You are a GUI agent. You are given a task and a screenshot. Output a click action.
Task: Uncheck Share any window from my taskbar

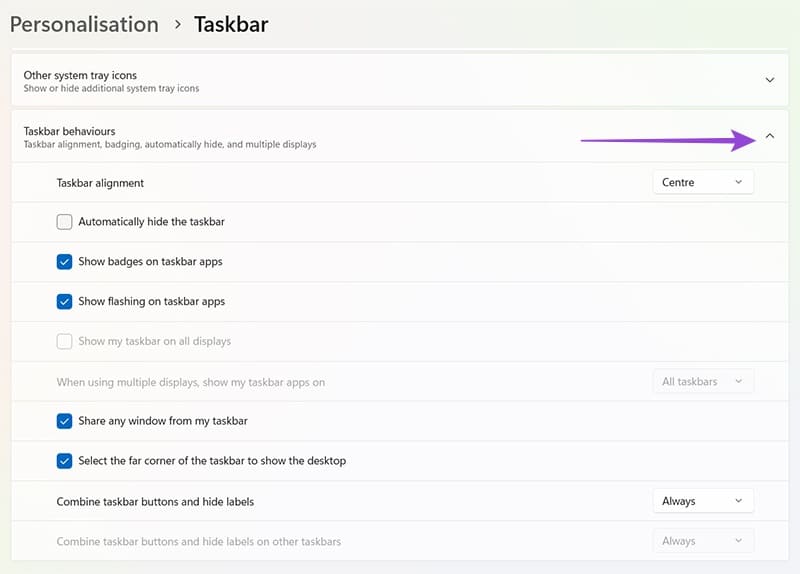click(x=65, y=421)
